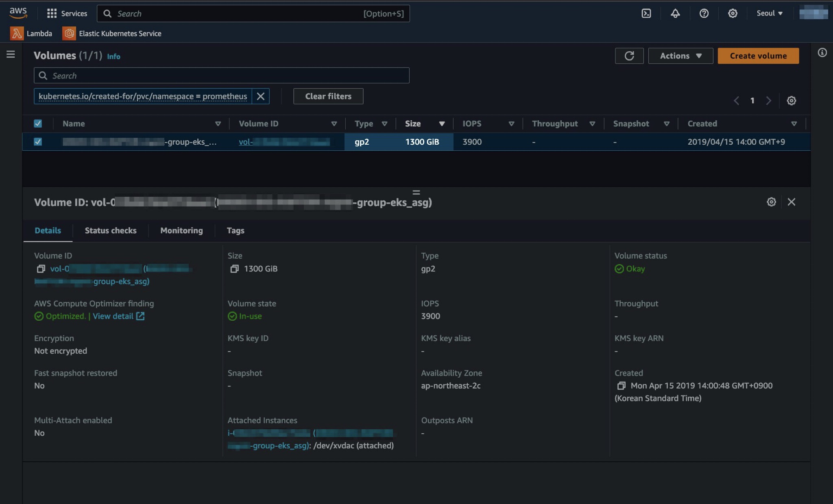Open the Seoul region selector
Image resolution: width=833 pixels, height=504 pixels.
(769, 13)
